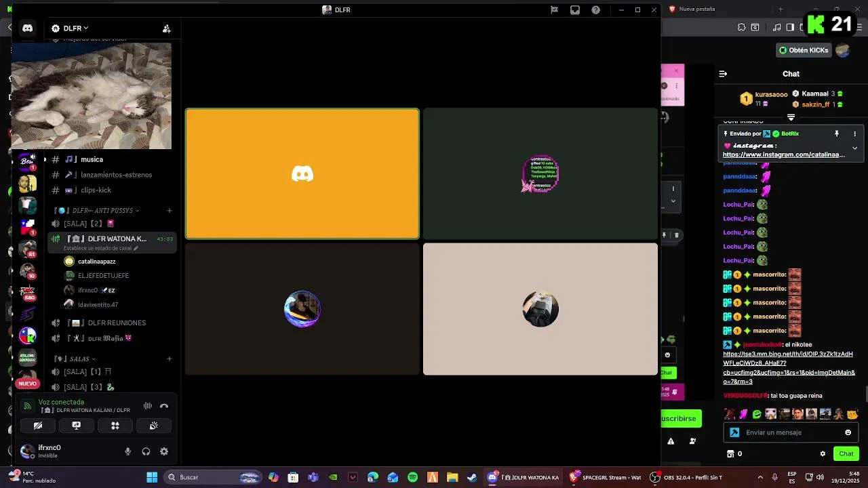Deafen with headphones icon in user panel

coord(146,451)
